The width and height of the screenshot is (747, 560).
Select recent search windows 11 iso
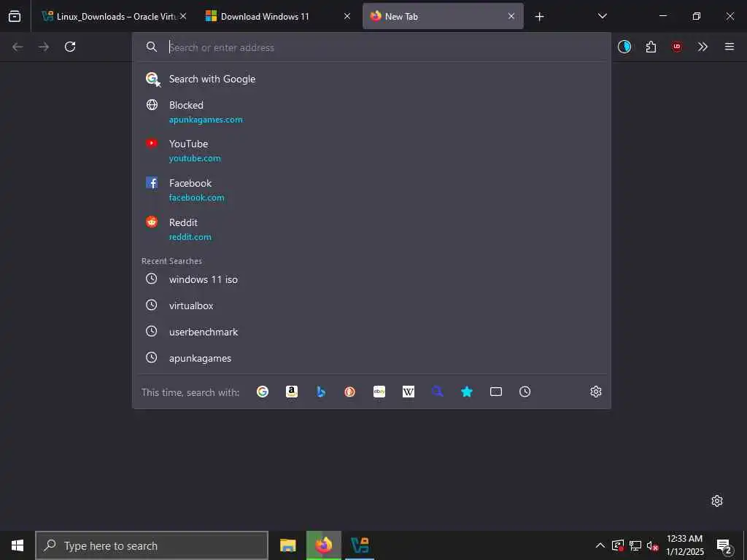[371, 279]
